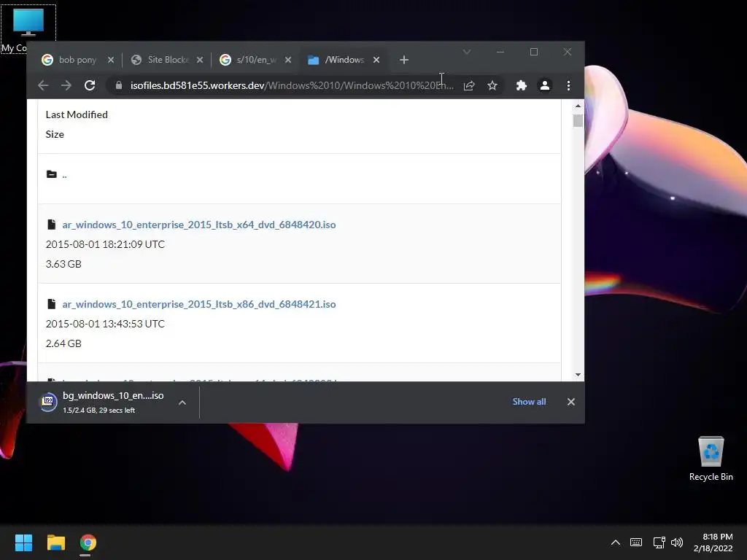
Task: Click page scrollbar up arrow
Action: click(x=578, y=106)
